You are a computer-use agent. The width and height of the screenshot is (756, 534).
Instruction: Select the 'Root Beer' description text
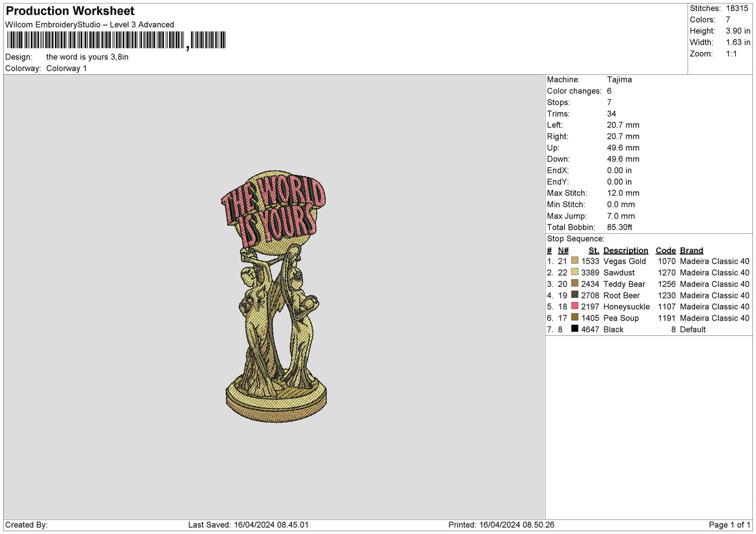[x=622, y=296]
